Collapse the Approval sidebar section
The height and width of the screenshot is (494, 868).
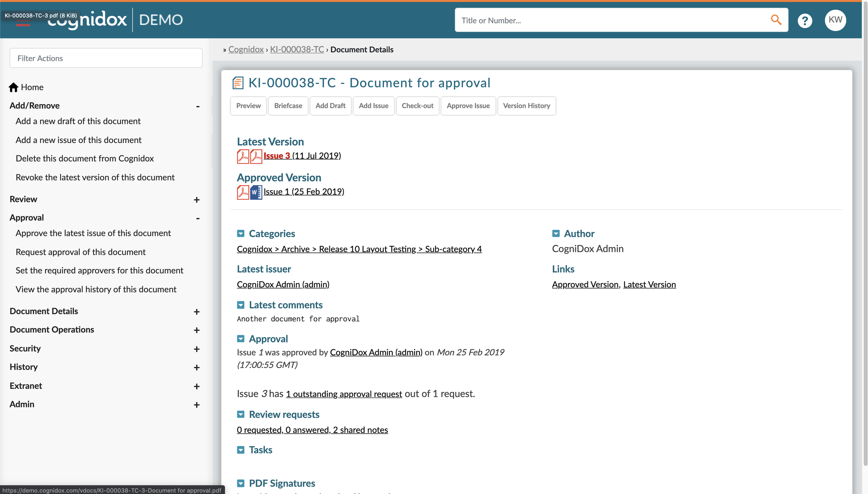[198, 218]
